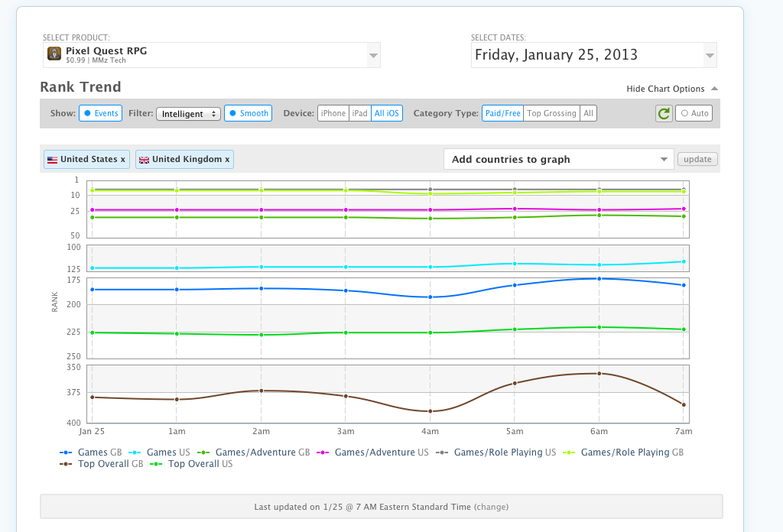
Task: Select the iPhone device tab
Action: click(x=333, y=113)
